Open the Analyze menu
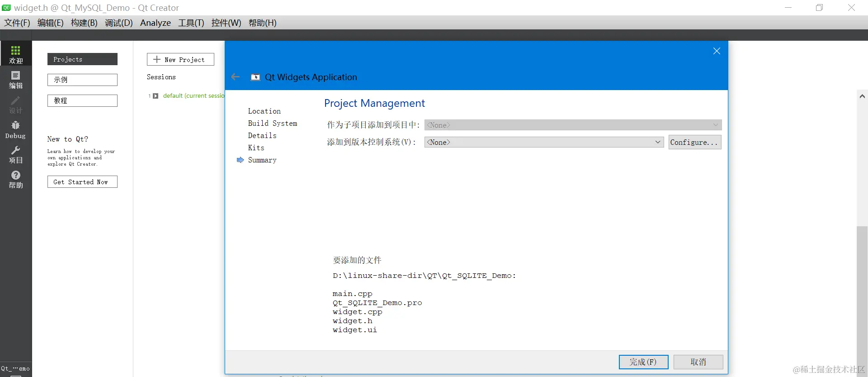 [156, 23]
